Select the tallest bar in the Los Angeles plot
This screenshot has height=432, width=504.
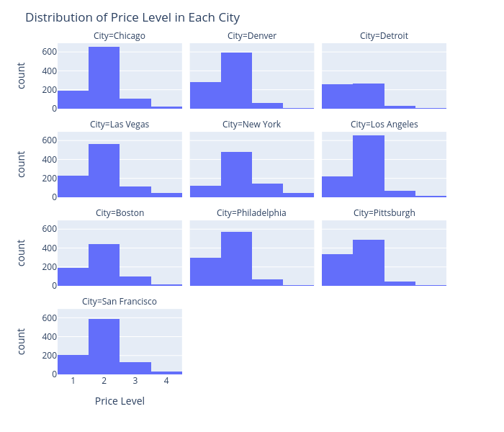click(368, 166)
